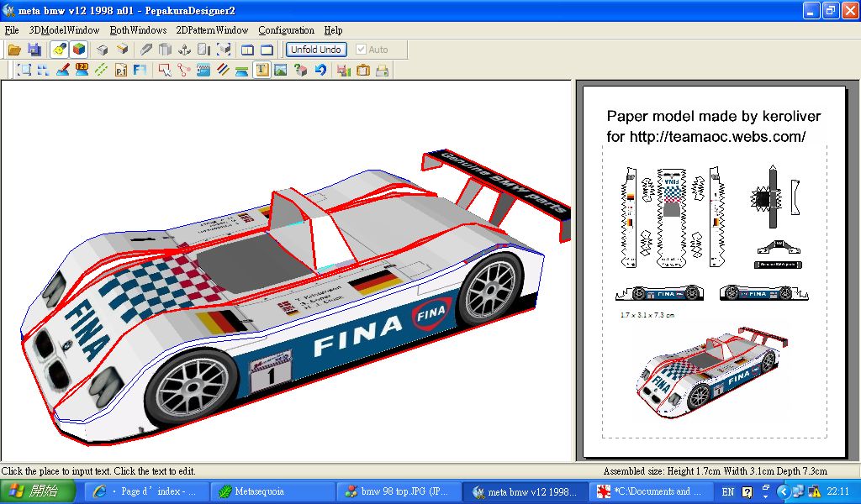
Task: Tick the Auto checkbox
Action: pyautogui.click(x=362, y=50)
